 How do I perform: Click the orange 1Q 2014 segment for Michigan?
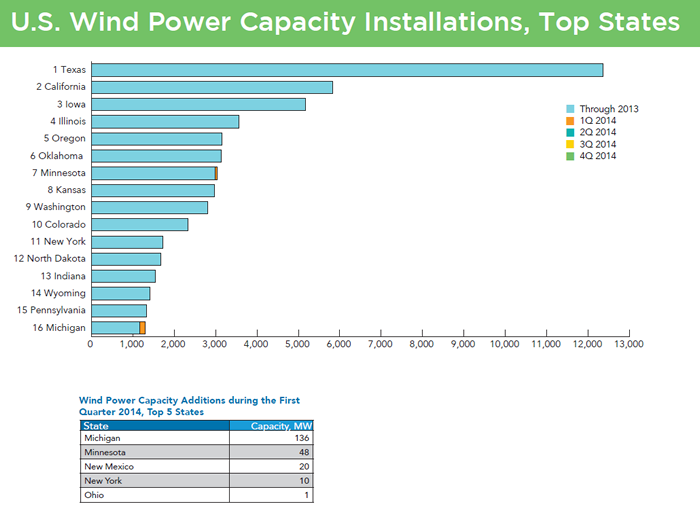pos(142,328)
